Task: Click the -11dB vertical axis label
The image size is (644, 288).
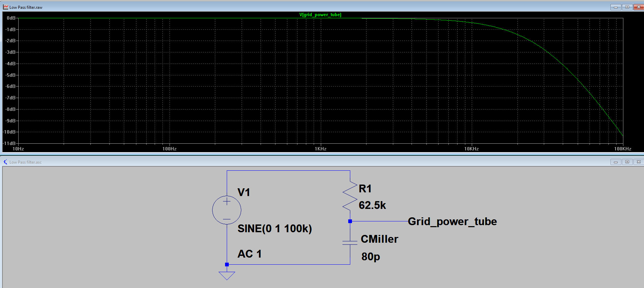Action: (9, 143)
